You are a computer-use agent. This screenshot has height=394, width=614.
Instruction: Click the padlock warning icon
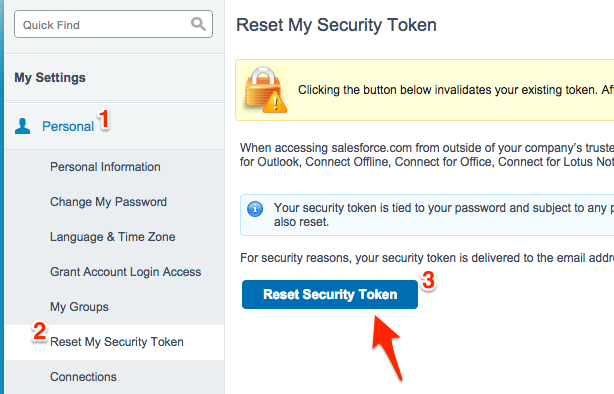click(x=265, y=90)
